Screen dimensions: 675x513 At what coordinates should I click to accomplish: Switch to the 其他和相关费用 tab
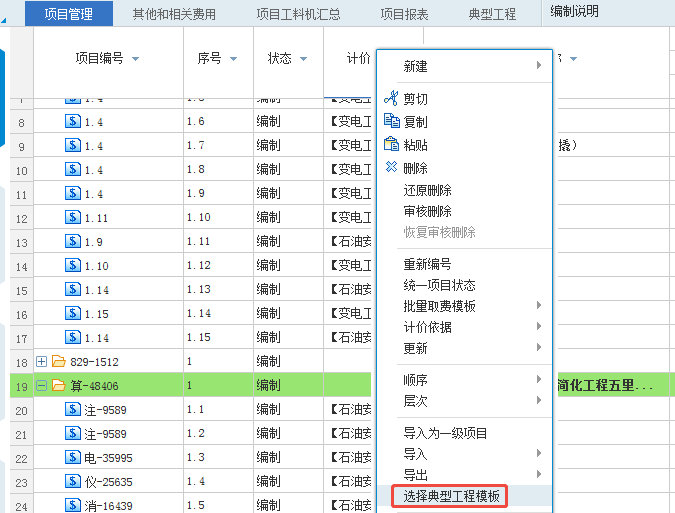174,14
